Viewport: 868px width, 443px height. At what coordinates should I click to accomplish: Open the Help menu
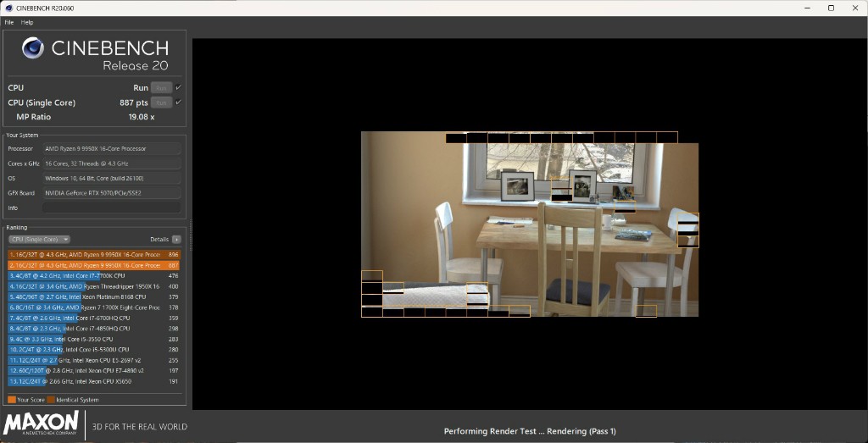coord(27,22)
